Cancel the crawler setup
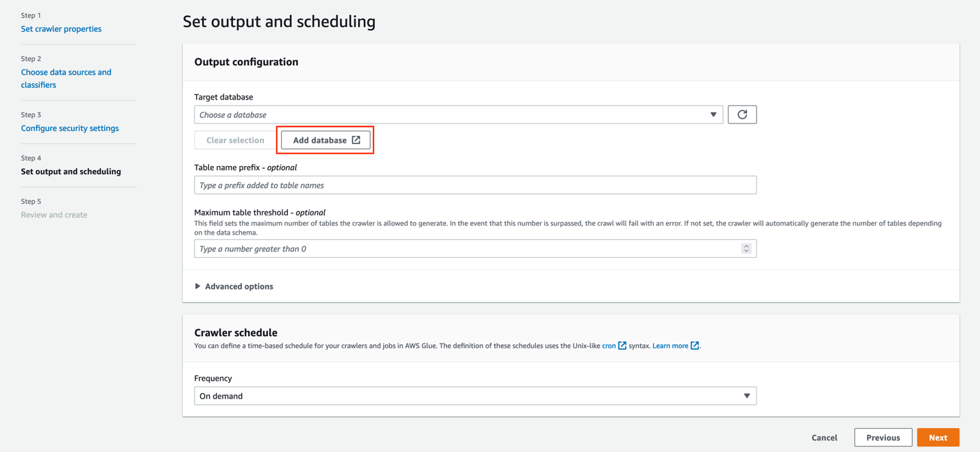The height and width of the screenshot is (452, 980). pyautogui.click(x=824, y=437)
